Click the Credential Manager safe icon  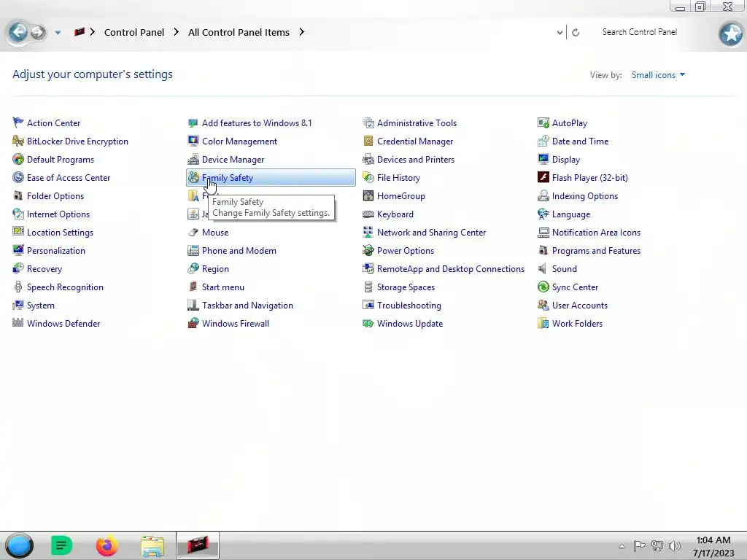pyautogui.click(x=368, y=141)
